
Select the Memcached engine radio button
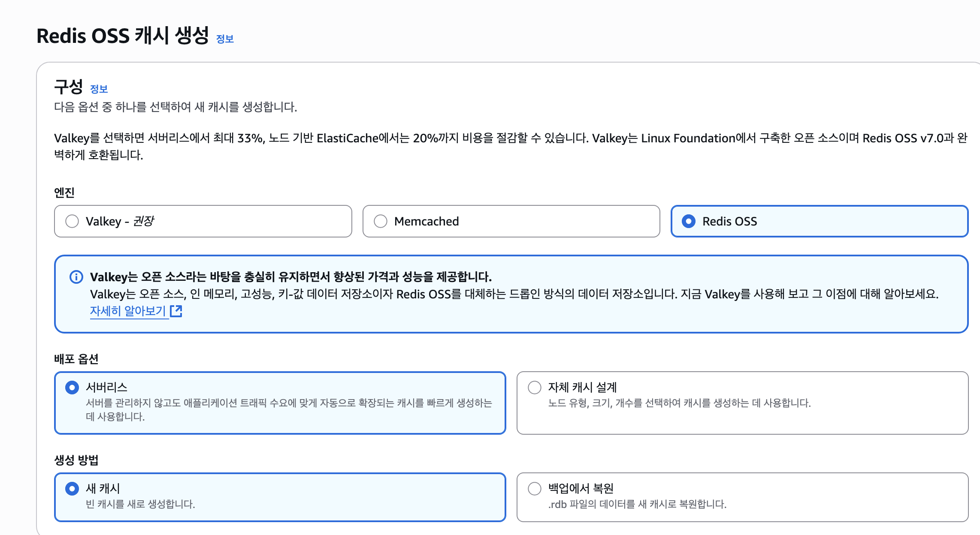point(380,221)
